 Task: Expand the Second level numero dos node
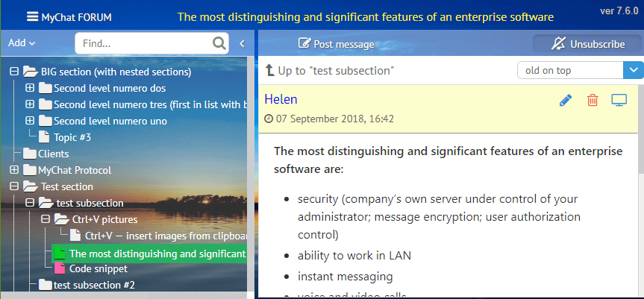point(30,88)
